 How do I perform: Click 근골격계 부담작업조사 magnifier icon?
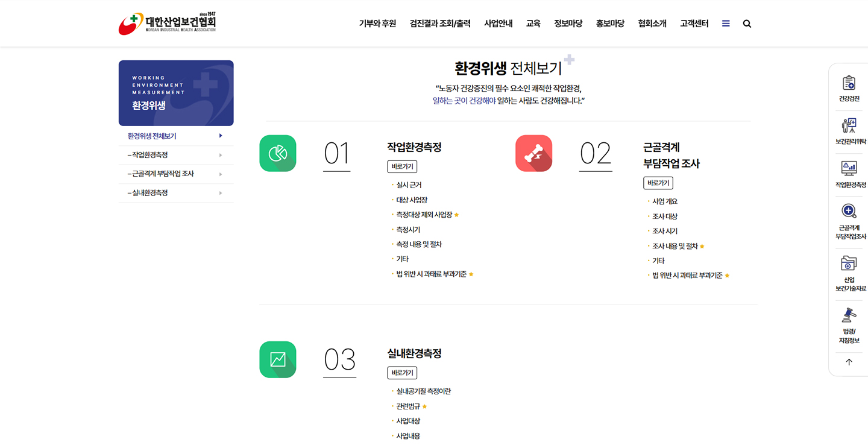[x=849, y=211]
